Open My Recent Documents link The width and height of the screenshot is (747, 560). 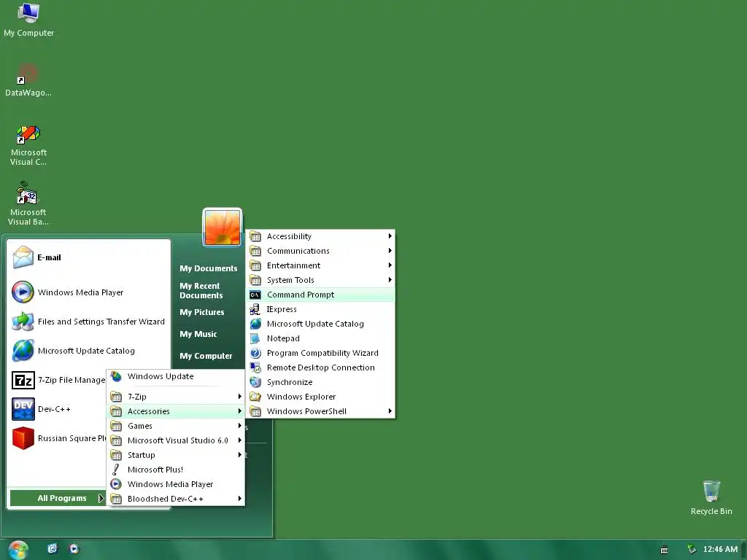pyautogui.click(x=201, y=290)
